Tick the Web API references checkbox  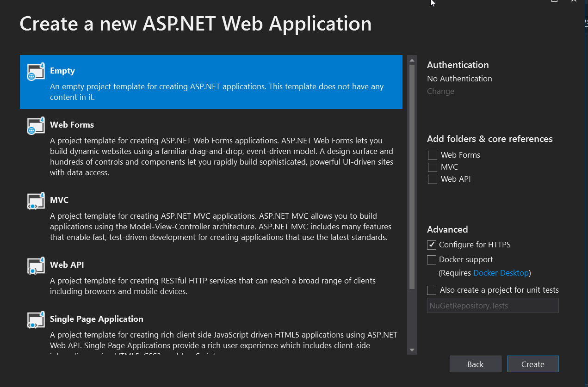433,179
